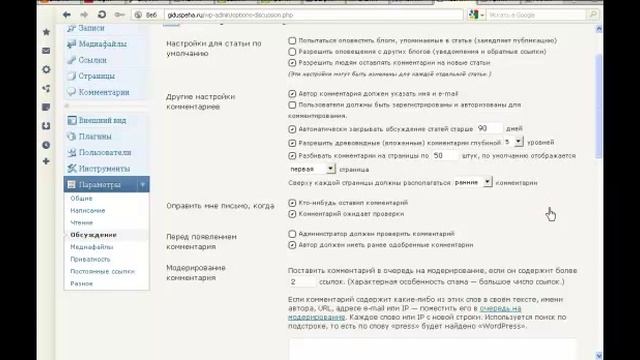
Task: Open Записи via its pin icon
Action: pos(71,28)
